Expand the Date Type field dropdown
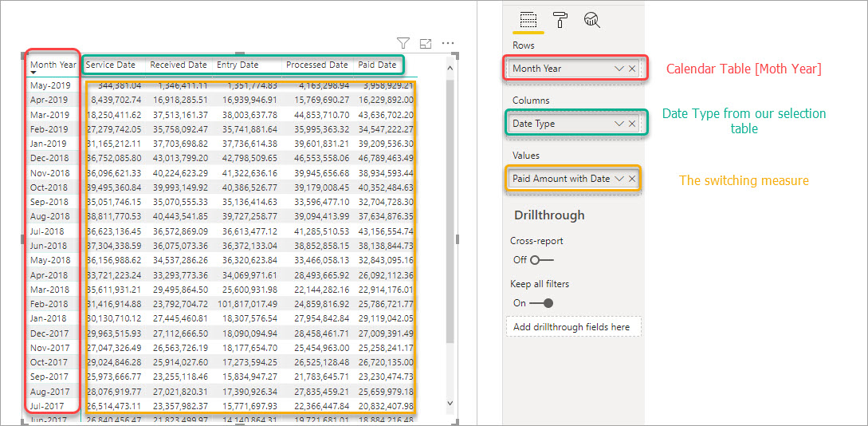868x426 pixels. 619,124
